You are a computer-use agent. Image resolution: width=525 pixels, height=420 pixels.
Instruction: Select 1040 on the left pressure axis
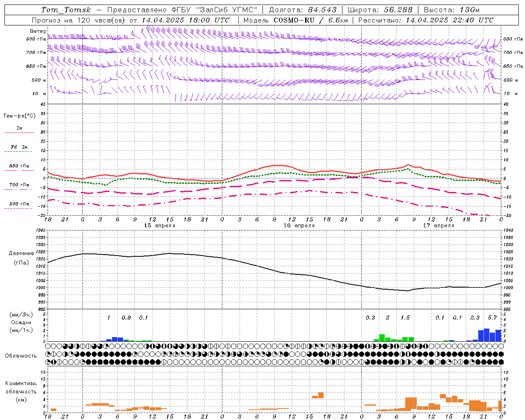point(41,231)
